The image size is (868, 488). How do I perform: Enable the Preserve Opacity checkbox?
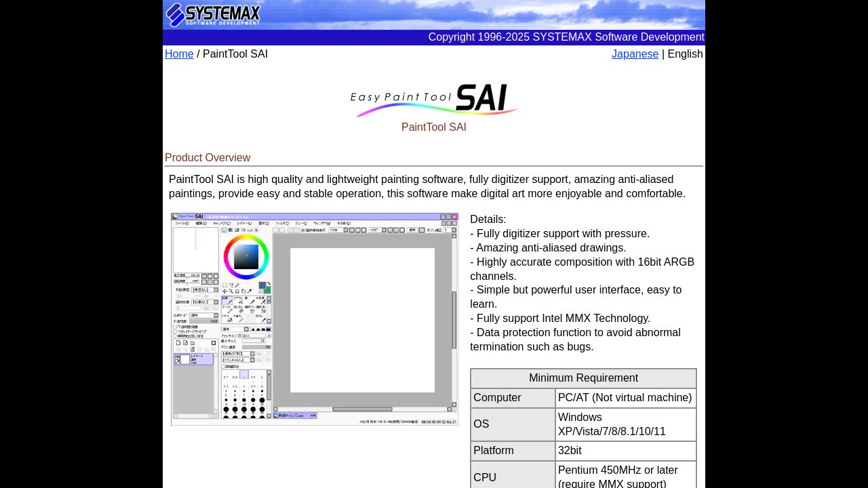[x=175, y=327]
